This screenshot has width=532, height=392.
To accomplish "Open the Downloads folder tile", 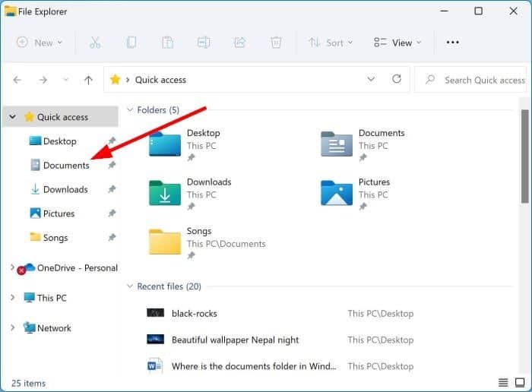I will (190, 194).
